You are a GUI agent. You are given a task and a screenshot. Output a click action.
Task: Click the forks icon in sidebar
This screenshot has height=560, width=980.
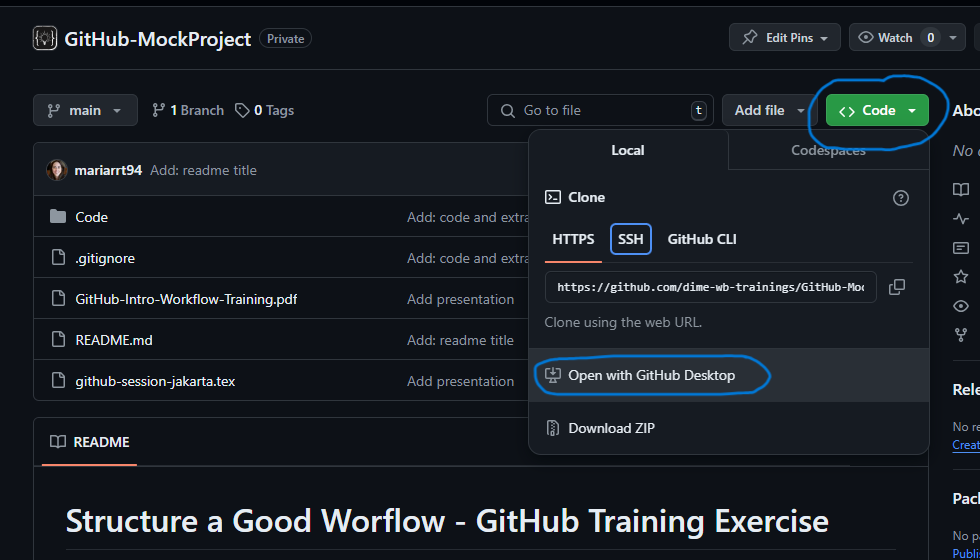[x=961, y=335]
